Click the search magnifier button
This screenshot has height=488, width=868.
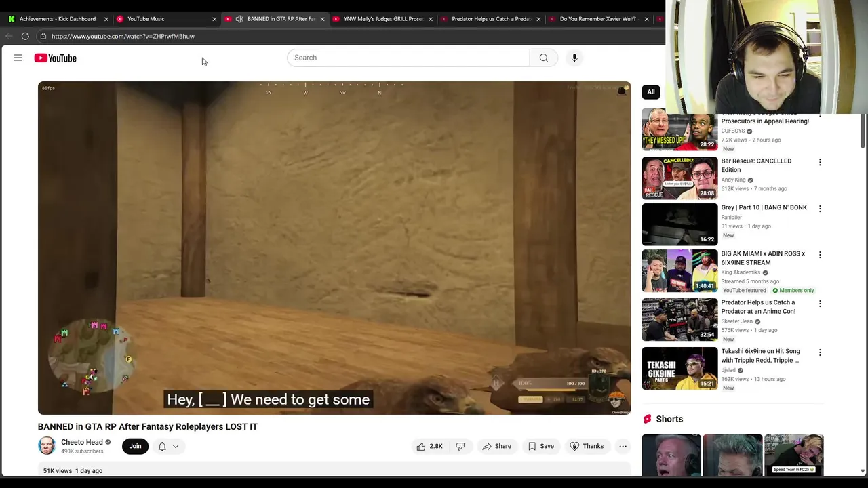544,58
